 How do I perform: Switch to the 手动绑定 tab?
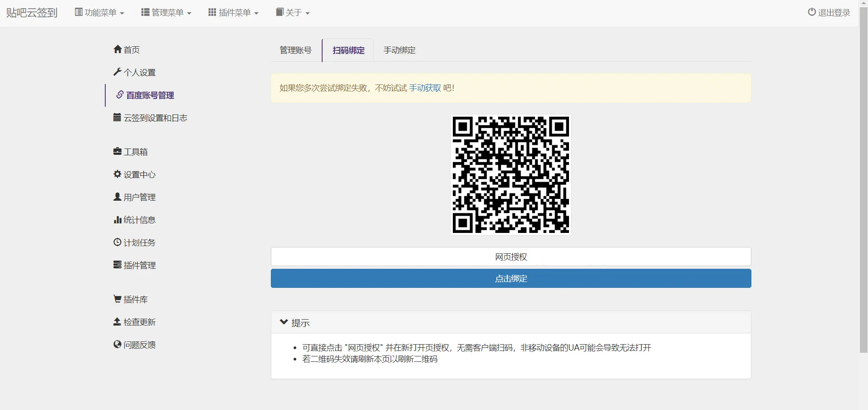point(399,50)
